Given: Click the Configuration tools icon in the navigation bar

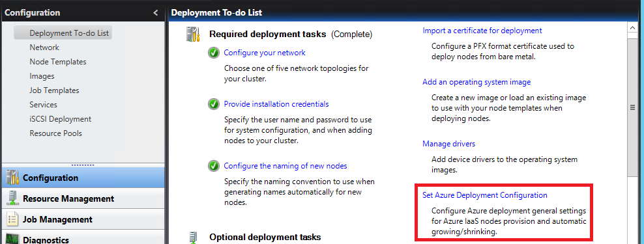Looking at the screenshot, I should tap(13, 178).
